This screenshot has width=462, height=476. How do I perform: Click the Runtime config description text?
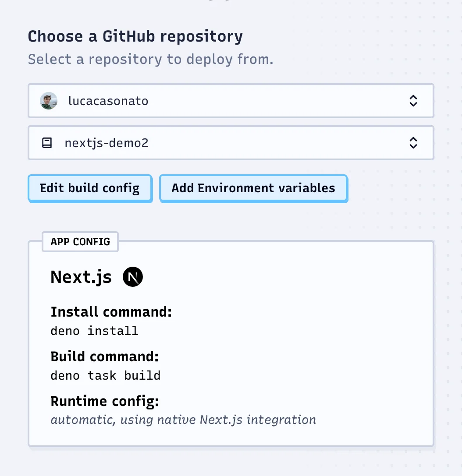click(x=183, y=420)
